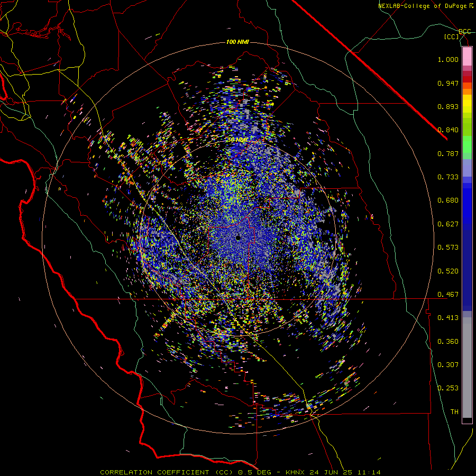Viewport: 476px width, 476px height.
Task: Select the 0.947 value on the scale
Action: click(x=448, y=83)
